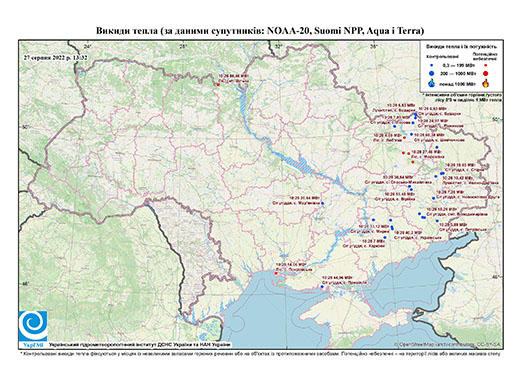
Task: Click the small blue dot legend symbol
Action: coord(432,65)
